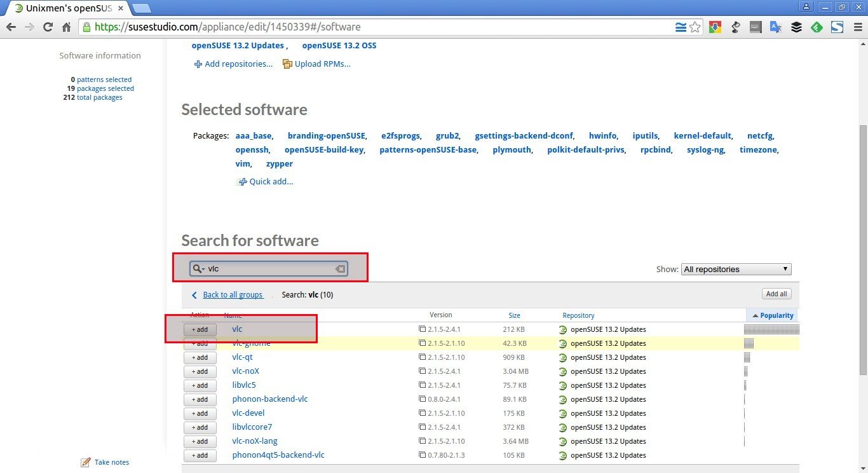Reload the page with the refresh icon

pos(48,27)
